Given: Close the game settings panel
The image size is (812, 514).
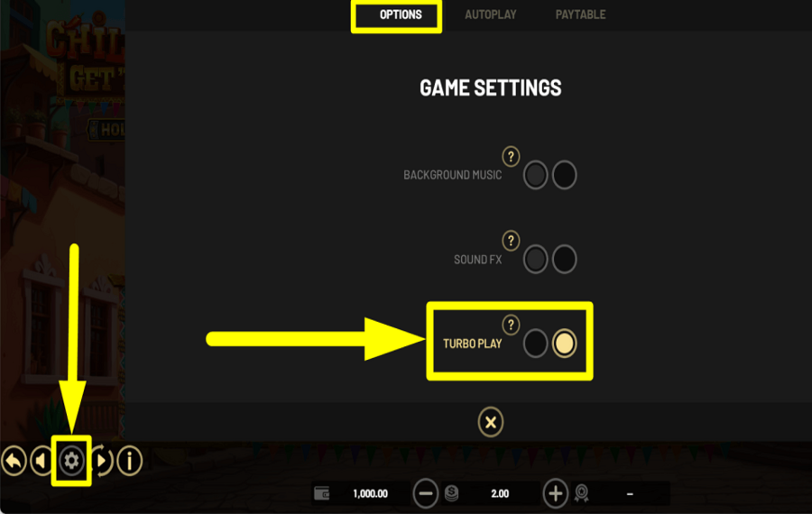Looking at the screenshot, I should (x=491, y=422).
